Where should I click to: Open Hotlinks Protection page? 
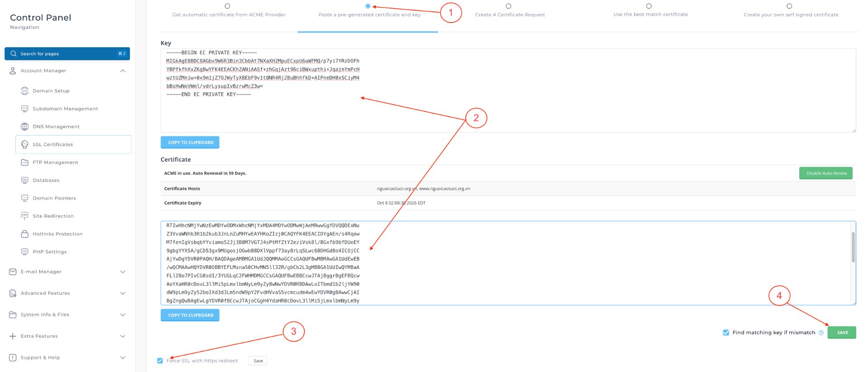click(x=57, y=234)
